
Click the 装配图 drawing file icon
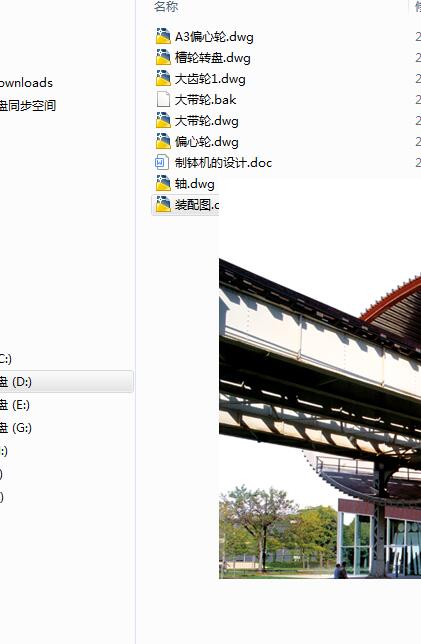(163, 205)
